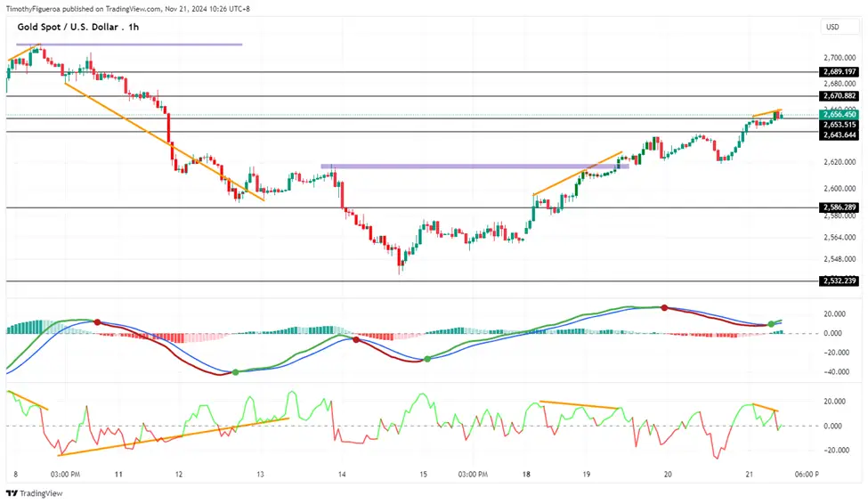Click date 21 on the time axis
The width and height of the screenshot is (868, 504).
pyautogui.click(x=750, y=474)
